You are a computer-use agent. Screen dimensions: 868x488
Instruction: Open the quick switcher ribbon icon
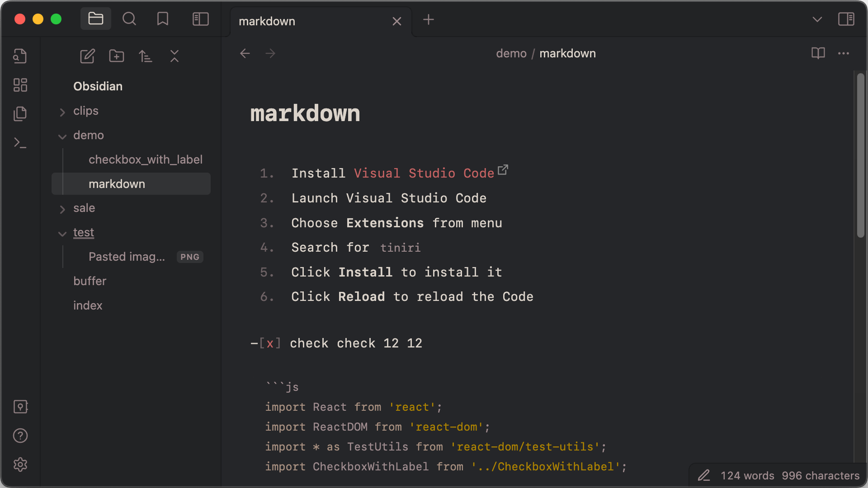(x=20, y=56)
